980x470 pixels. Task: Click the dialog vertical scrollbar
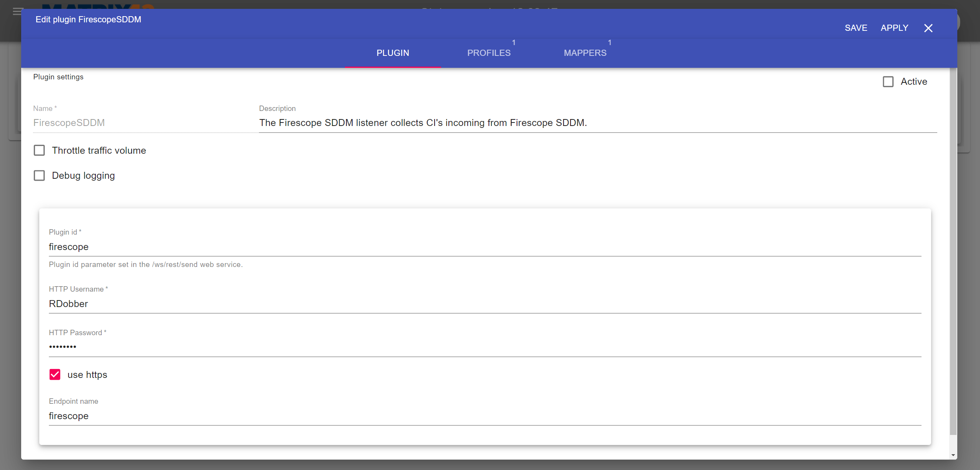coord(953,250)
